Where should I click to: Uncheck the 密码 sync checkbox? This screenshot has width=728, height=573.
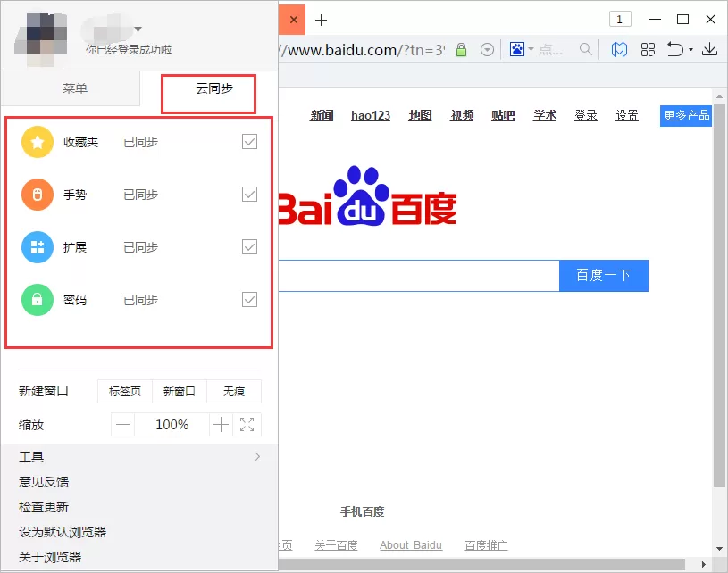250,299
